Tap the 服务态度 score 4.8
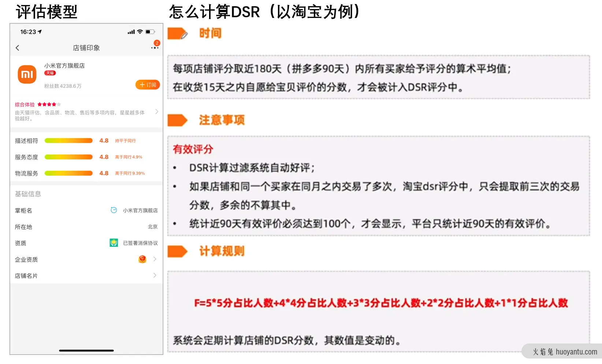Image resolution: width=602 pixels, height=364 pixels. pos(104,157)
